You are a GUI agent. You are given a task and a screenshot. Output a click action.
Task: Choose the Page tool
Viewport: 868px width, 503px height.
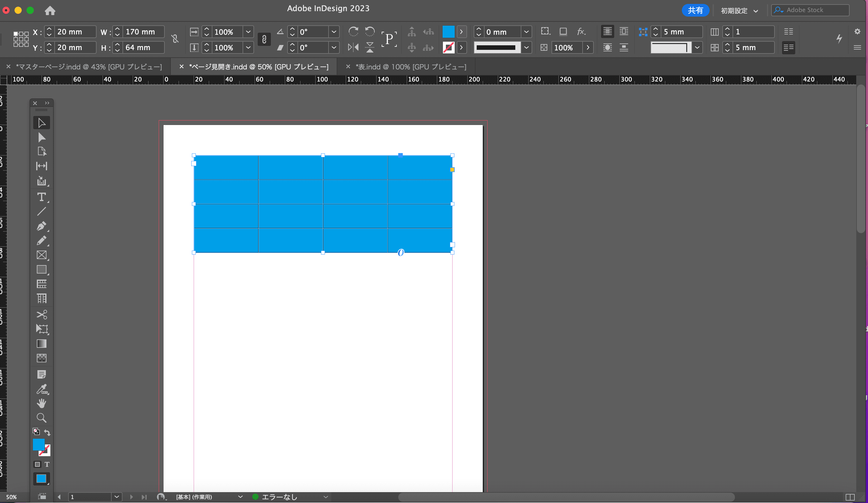point(42,152)
